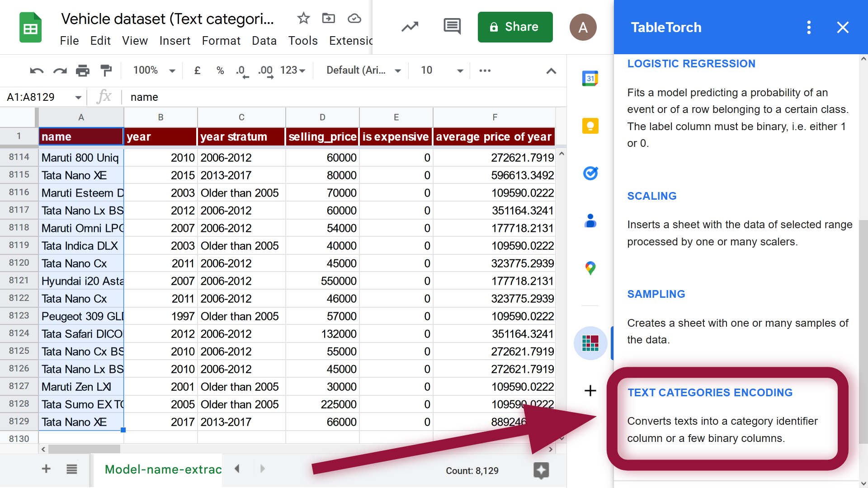Activate the paint format tool
Screen dimensions: 868x488
(x=106, y=70)
